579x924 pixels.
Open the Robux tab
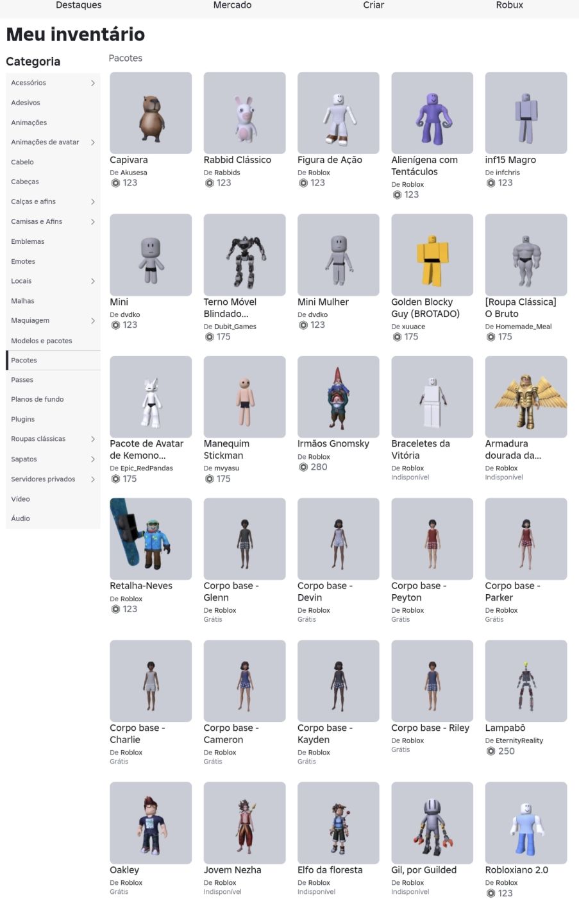point(510,5)
